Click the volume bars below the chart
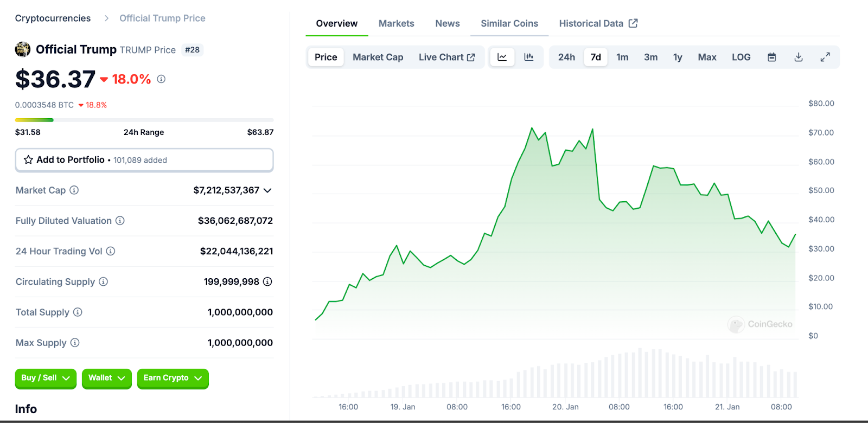The image size is (868, 423). (554, 374)
